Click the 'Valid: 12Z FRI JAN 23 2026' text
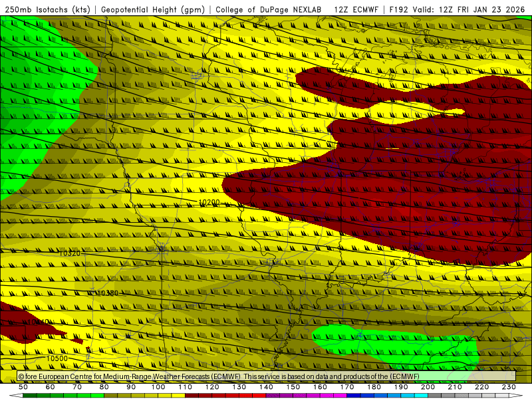This screenshot has width=532, height=399. tap(469, 10)
